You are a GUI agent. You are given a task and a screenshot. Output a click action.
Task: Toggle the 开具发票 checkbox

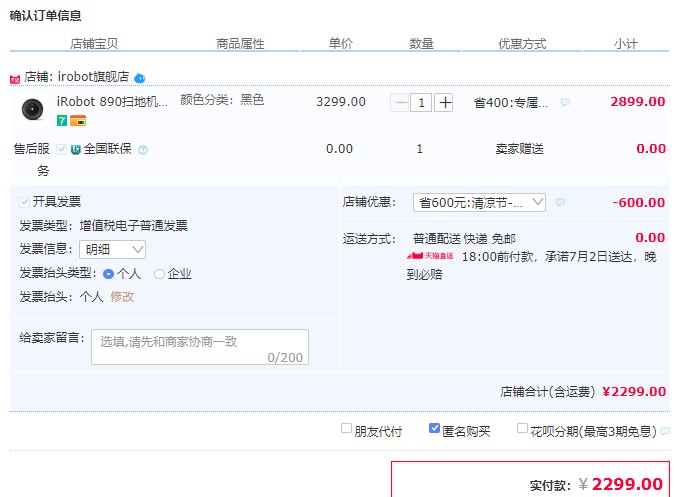point(25,202)
